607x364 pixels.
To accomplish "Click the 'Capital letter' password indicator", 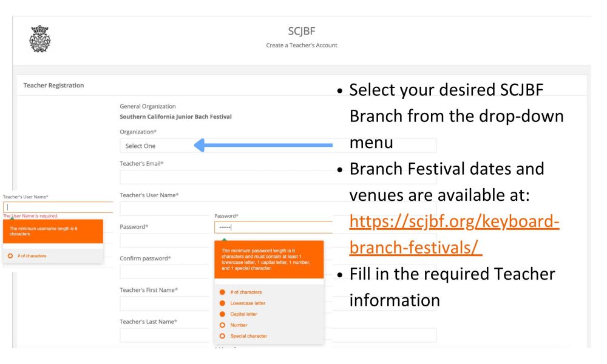I will [x=223, y=314].
